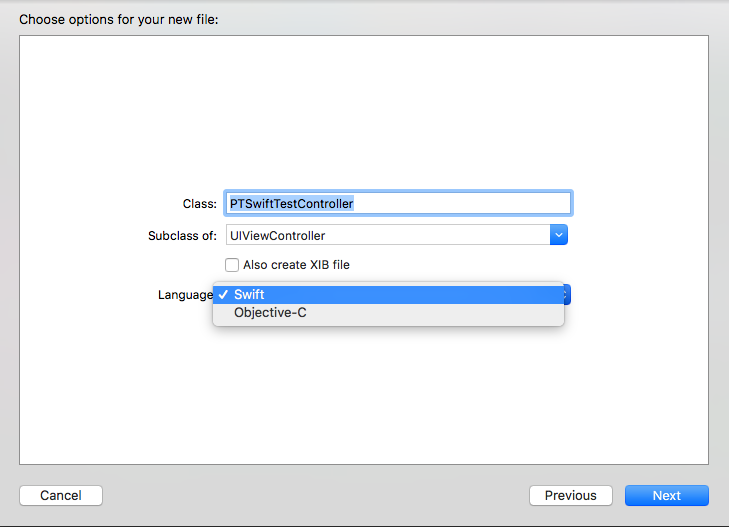Click the Language popup arrows at right edge

567,295
